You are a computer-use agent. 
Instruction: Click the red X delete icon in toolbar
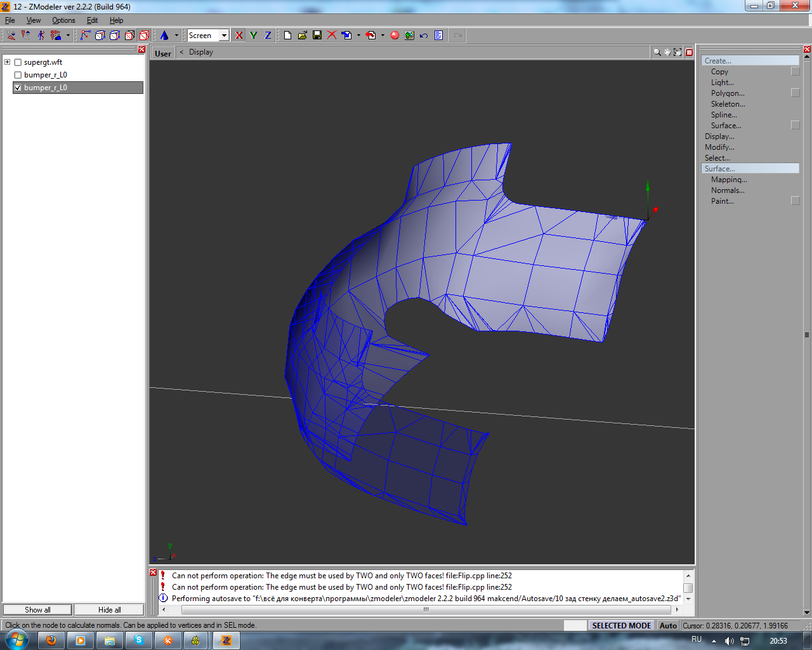click(x=331, y=36)
